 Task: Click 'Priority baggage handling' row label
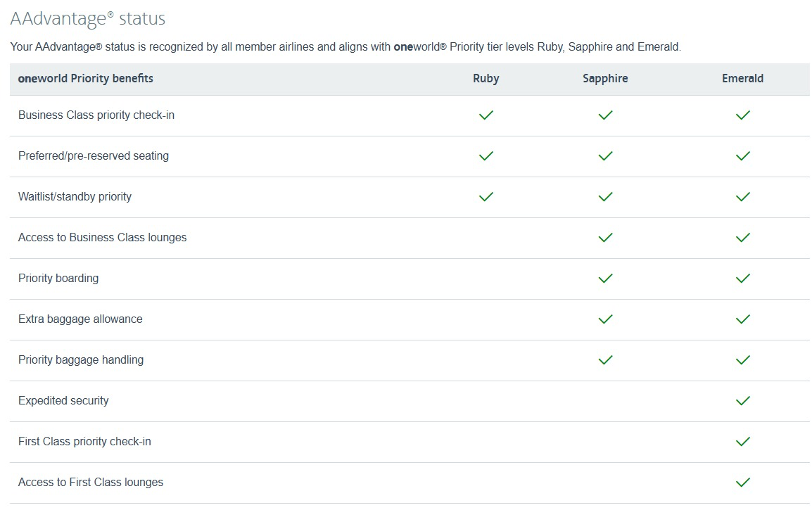[x=81, y=360]
